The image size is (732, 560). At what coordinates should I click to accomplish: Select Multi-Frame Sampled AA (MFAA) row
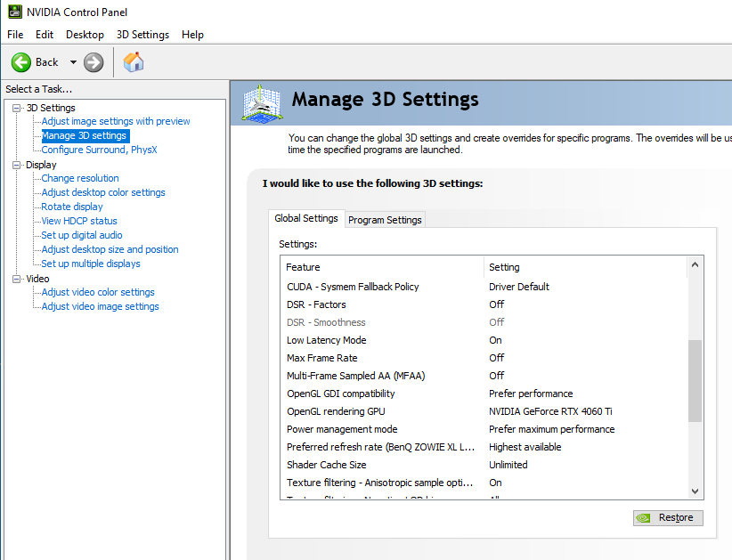(x=484, y=376)
